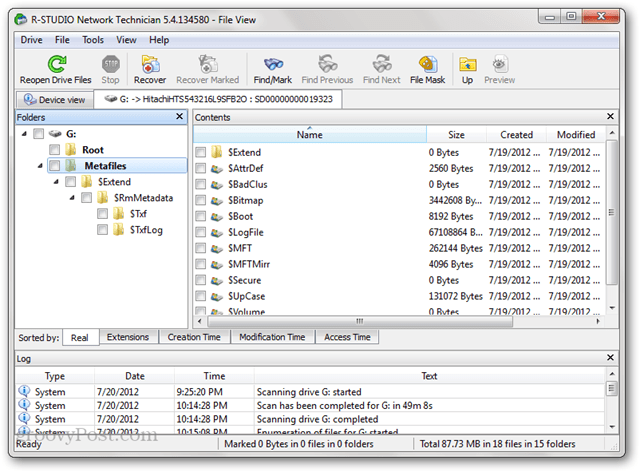The image size is (640, 472).
Task: Select the G: drive icon in Folders tree
Action: point(55,134)
